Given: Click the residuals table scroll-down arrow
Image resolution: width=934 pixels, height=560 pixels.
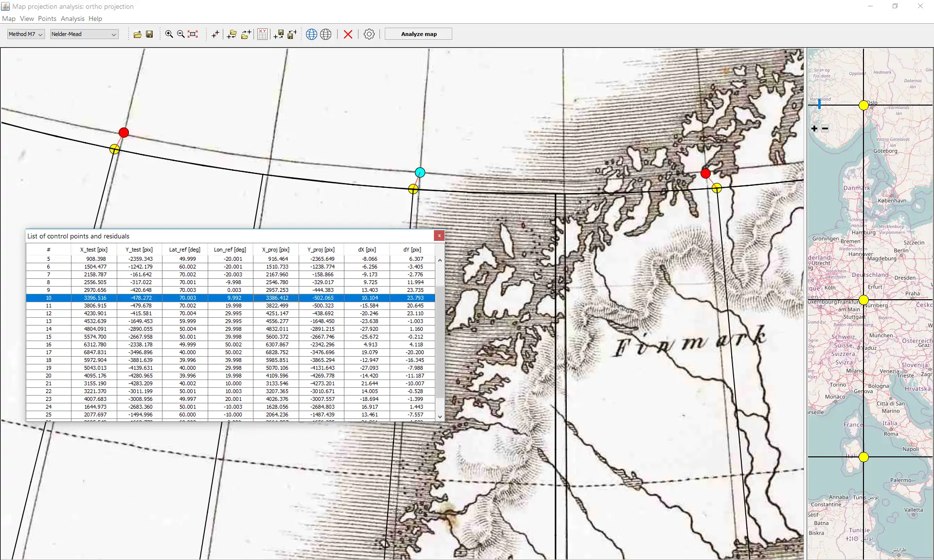Looking at the screenshot, I should point(440,416).
